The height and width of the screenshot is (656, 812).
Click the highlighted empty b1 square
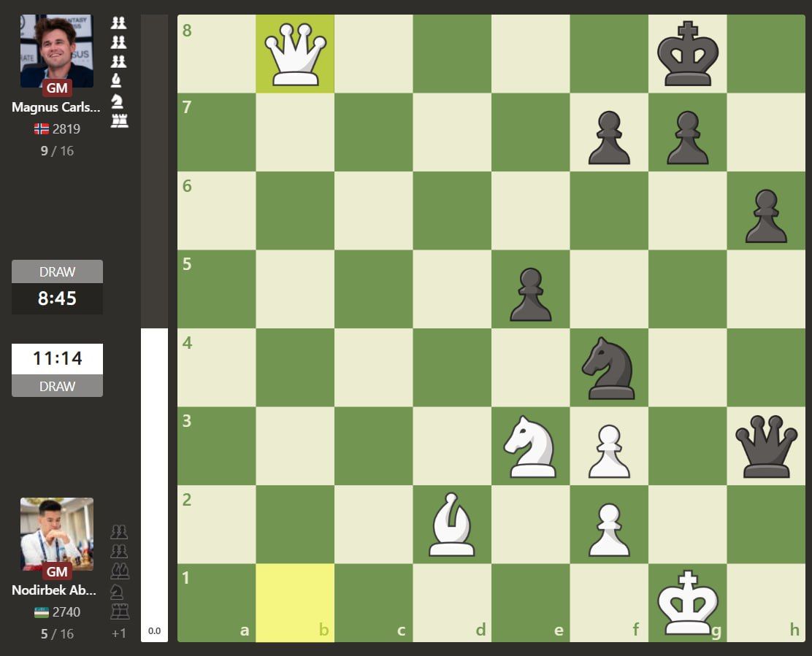click(295, 603)
